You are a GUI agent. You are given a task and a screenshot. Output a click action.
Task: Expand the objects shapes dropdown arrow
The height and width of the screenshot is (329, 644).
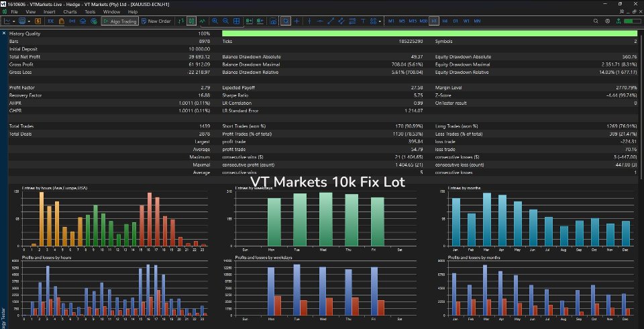tap(380, 21)
